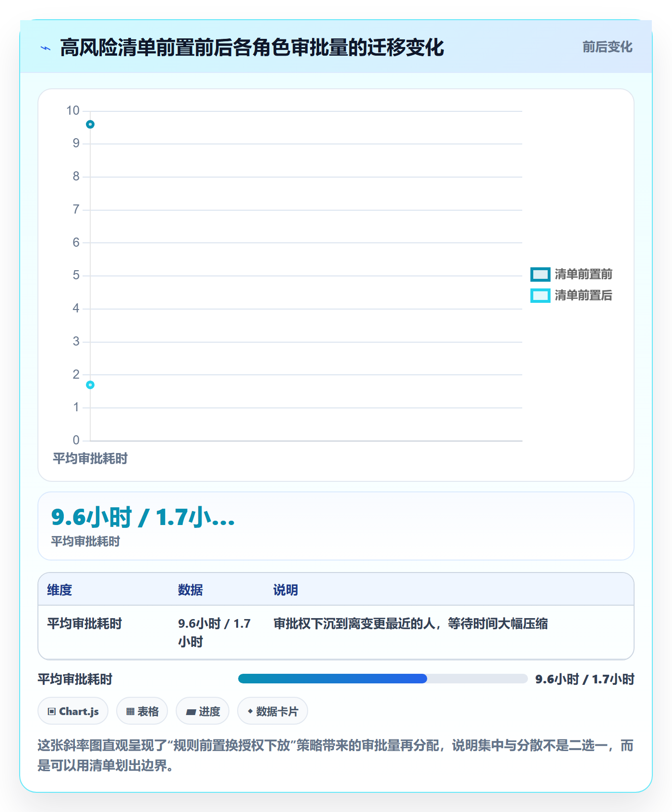Click the 平均审批耗时 x-axis label on chart
The image size is (672, 812).
pos(90,458)
